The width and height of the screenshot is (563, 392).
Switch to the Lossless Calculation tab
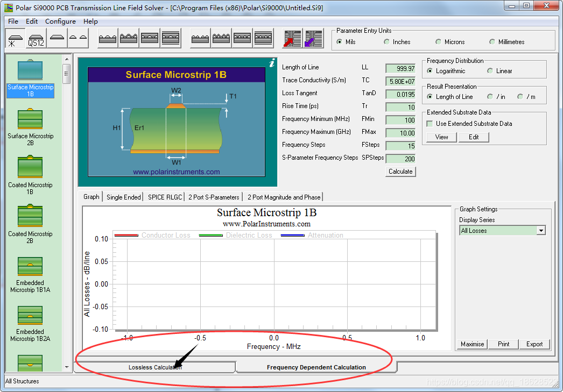155,367
